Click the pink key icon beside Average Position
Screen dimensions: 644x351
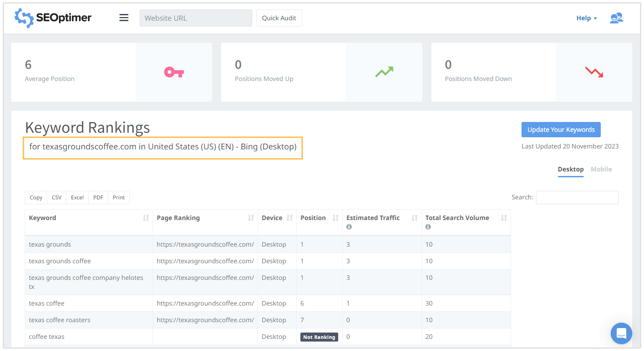[174, 72]
